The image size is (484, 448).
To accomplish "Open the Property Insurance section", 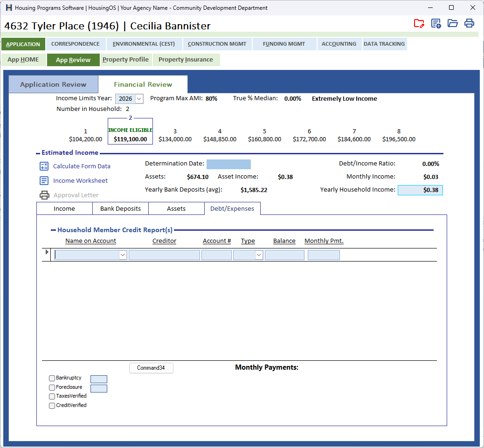I will coord(186,60).
